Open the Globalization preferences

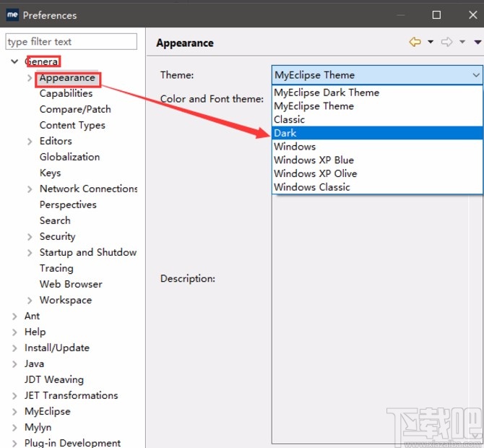click(70, 157)
